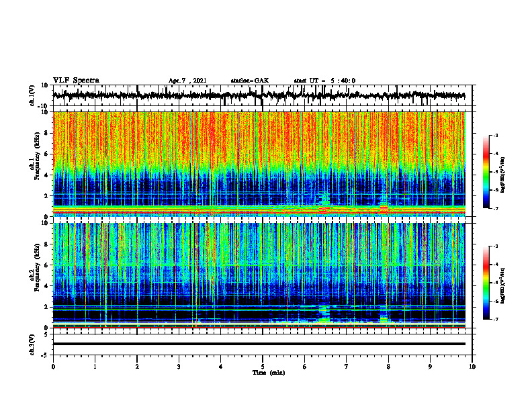Click the black ch.3 voltage line
The image size is (532, 411).
(x=259, y=344)
